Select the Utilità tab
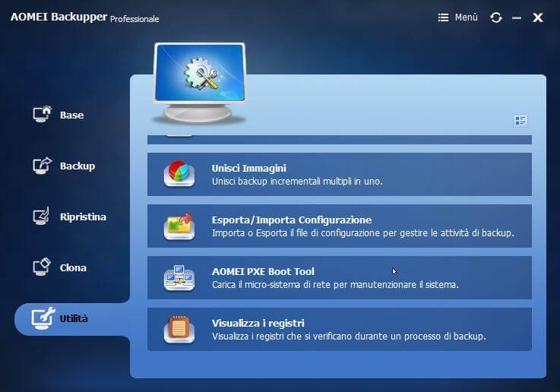This screenshot has width=560, height=392. (x=72, y=319)
